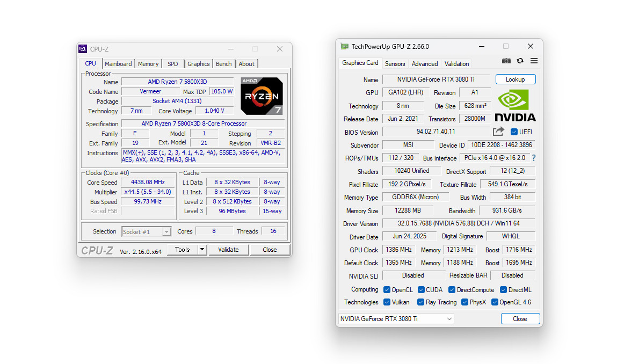Click the Close button in GPU-Z
Image resolution: width=617 pixels, height=364 pixels.
click(520, 319)
